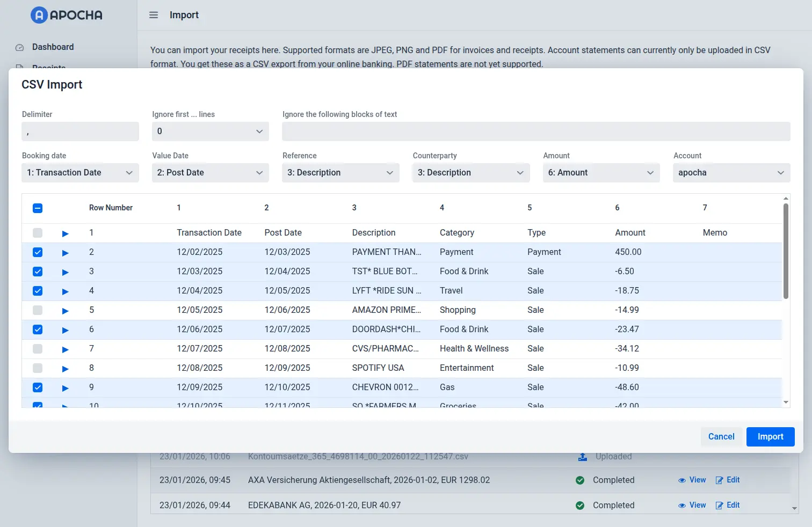
Task: Open the navigation hamburger menu
Action: [154, 15]
